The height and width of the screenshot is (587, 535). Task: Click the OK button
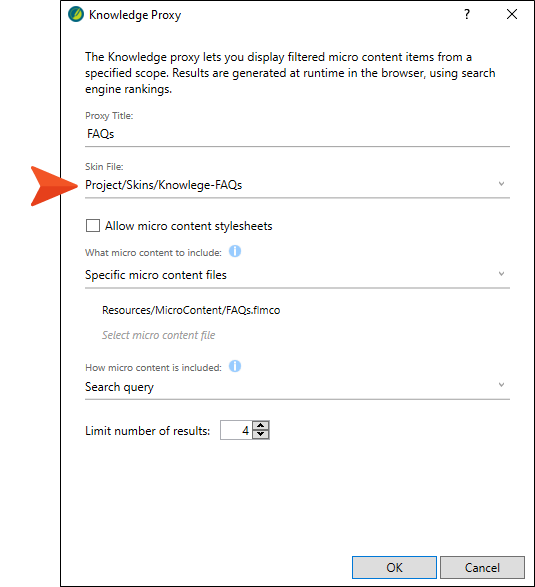pyautogui.click(x=394, y=568)
